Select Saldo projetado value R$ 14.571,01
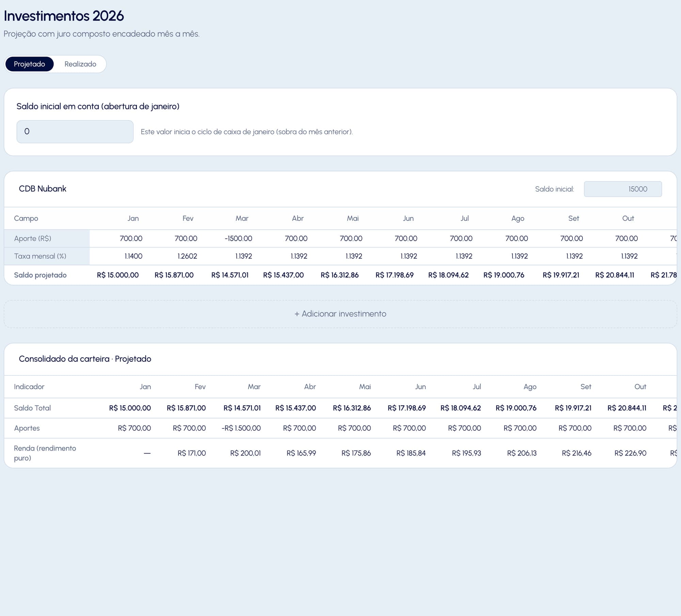 tap(230, 275)
